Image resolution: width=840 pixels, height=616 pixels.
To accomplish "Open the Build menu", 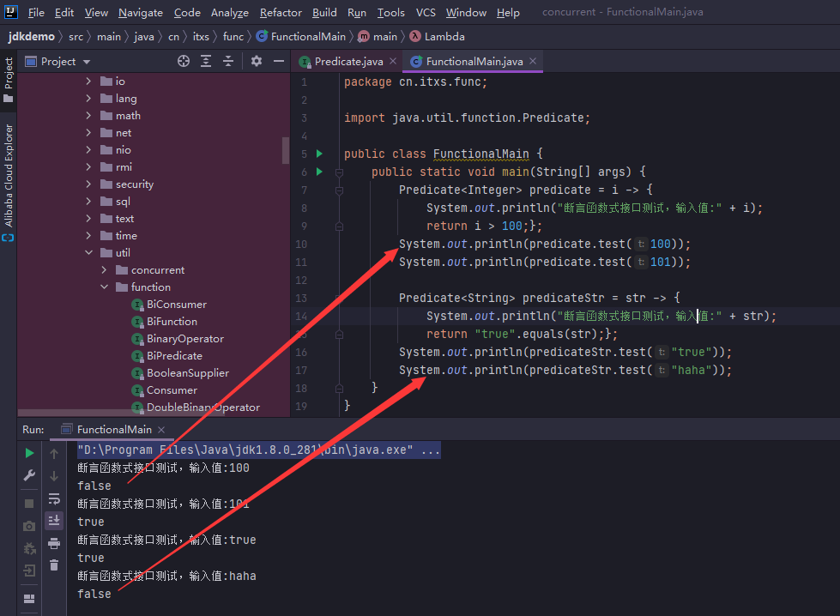I will pyautogui.click(x=324, y=12).
